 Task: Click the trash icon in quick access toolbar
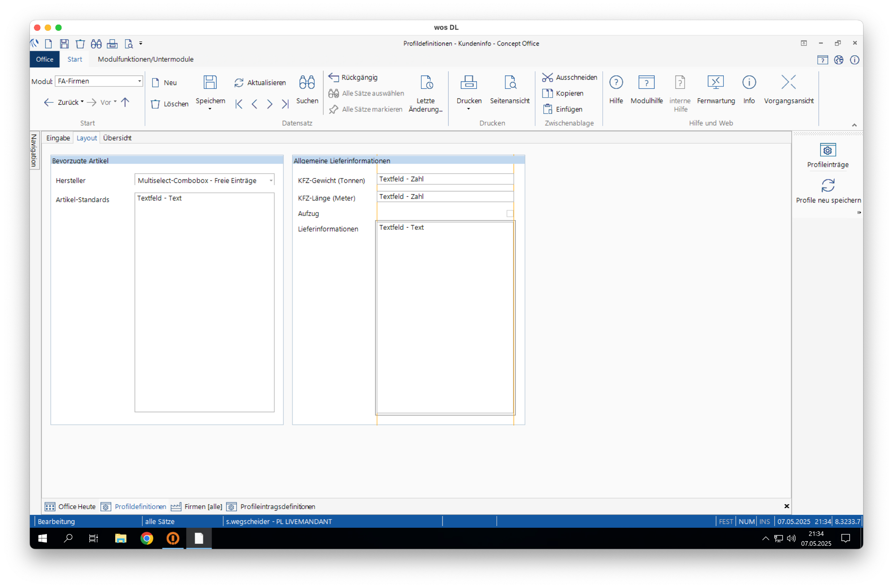click(80, 44)
